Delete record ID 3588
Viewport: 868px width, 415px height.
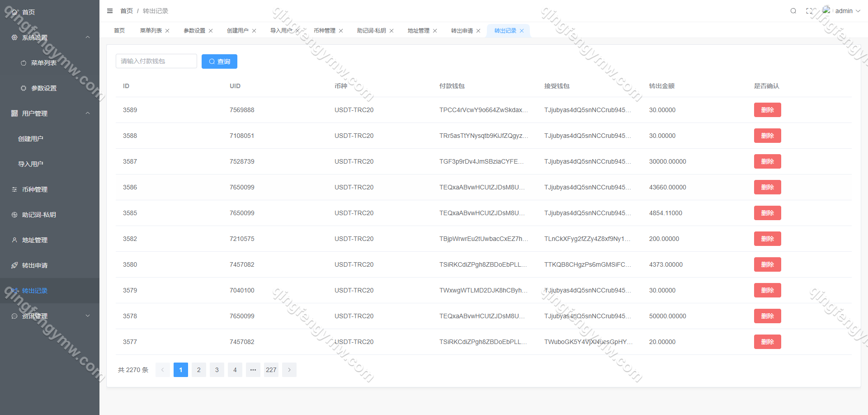pyautogui.click(x=767, y=136)
